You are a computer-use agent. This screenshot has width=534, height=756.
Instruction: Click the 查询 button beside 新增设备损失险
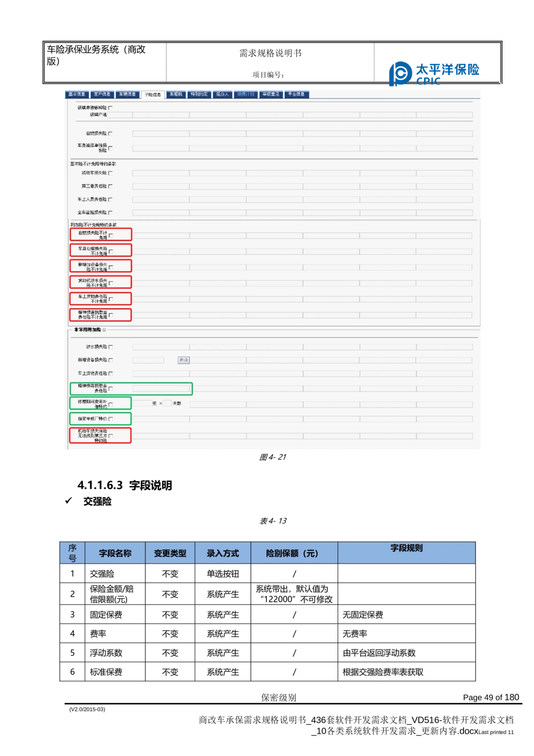pos(184,360)
